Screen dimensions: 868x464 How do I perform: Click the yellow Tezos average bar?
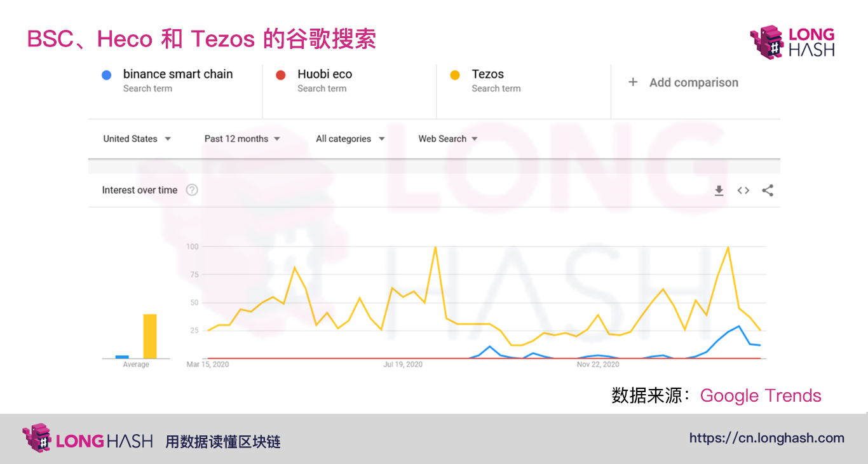pos(149,337)
